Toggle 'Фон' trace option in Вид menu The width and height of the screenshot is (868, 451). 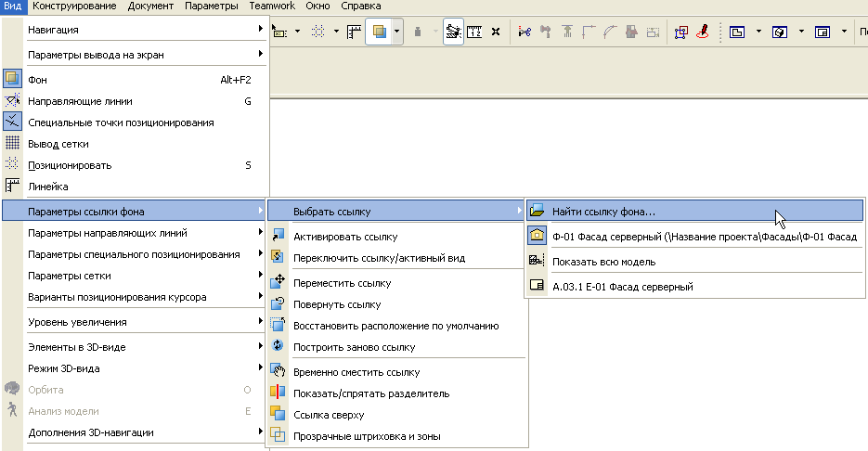[38, 80]
